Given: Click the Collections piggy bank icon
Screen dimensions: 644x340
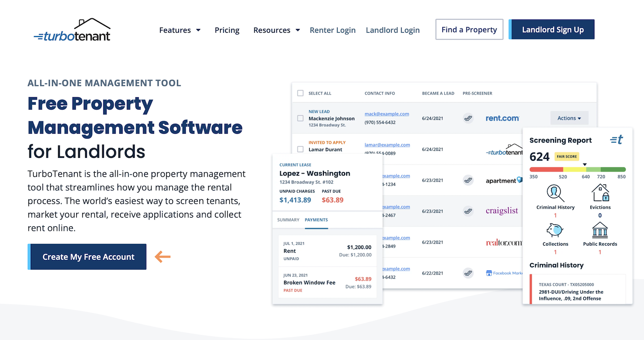Looking at the screenshot, I should click(x=555, y=230).
